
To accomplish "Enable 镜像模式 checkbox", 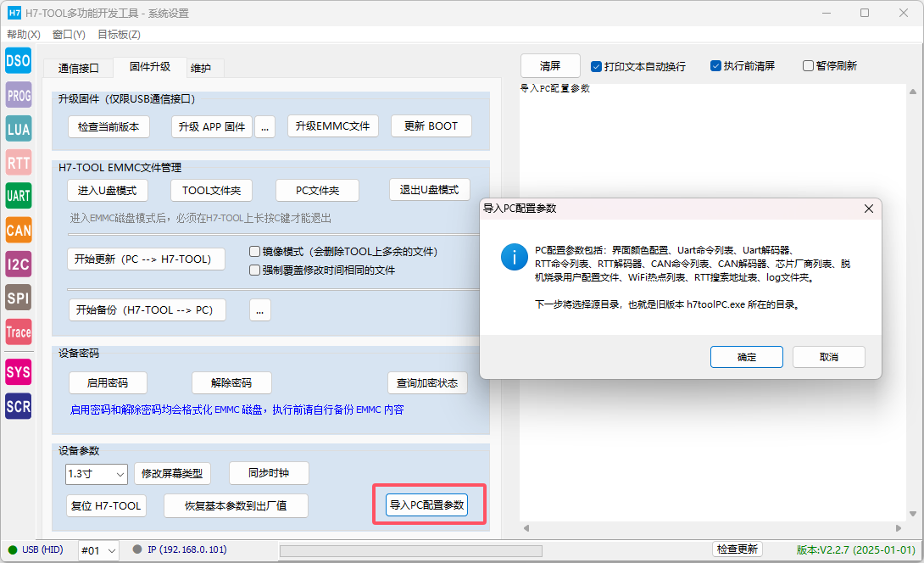I will click(x=254, y=252).
